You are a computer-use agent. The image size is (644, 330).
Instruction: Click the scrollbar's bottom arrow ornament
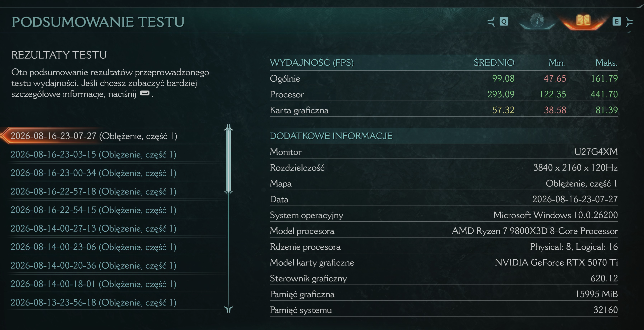click(x=228, y=309)
